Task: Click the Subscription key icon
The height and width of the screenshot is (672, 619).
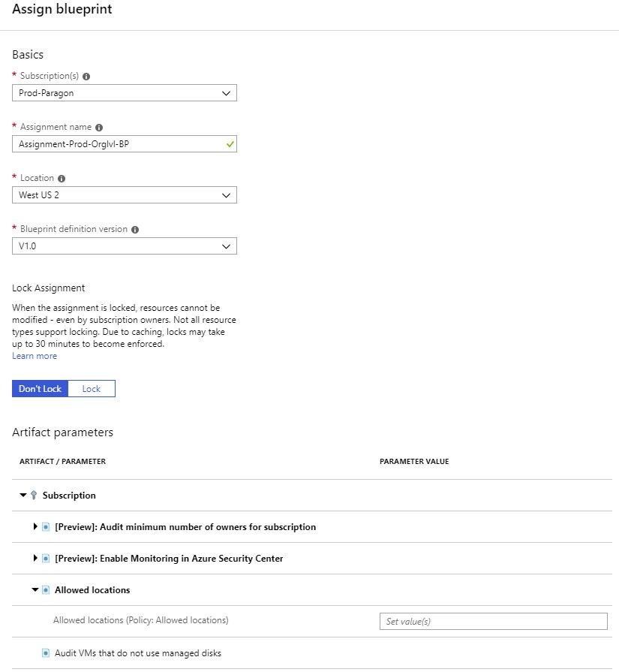Action: click(34, 495)
